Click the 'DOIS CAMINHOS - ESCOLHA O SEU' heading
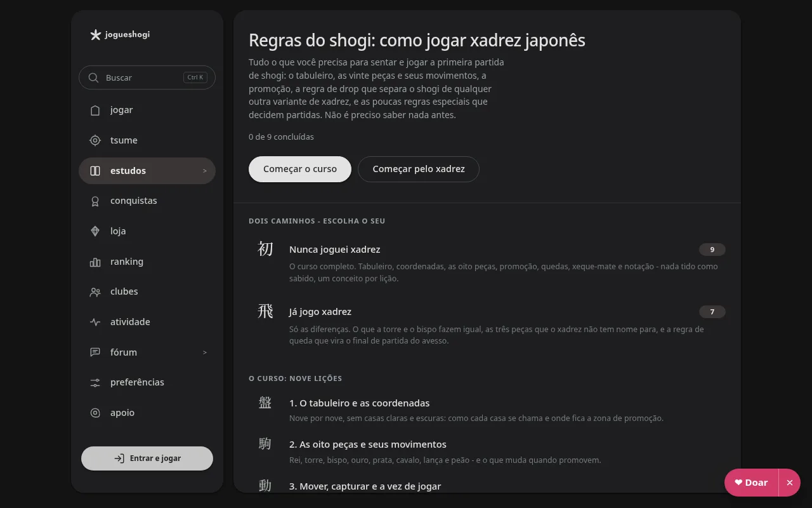The height and width of the screenshot is (508, 812). [x=317, y=221]
